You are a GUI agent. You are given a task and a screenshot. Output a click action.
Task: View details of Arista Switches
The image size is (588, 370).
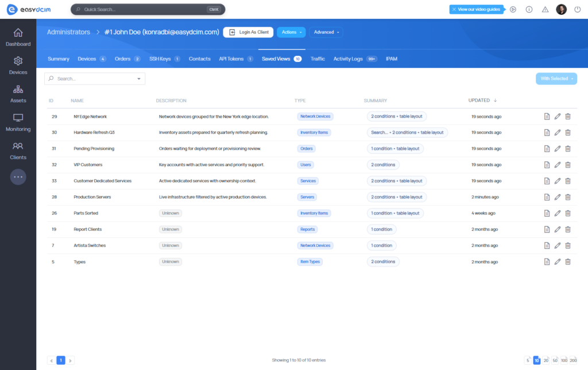[547, 245]
